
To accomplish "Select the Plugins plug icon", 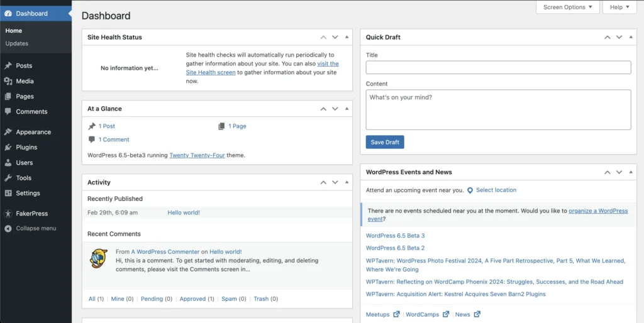I will [8, 147].
